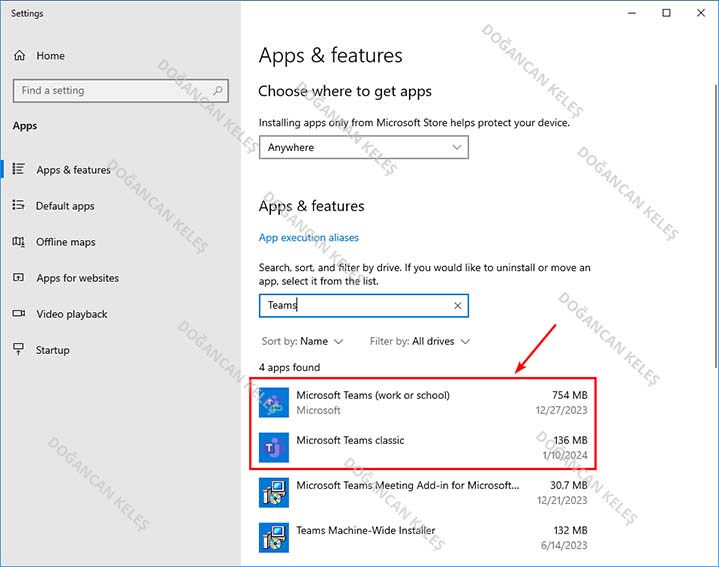Click the 30.7 MB size value
The width and height of the screenshot is (719, 567).
(569, 485)
